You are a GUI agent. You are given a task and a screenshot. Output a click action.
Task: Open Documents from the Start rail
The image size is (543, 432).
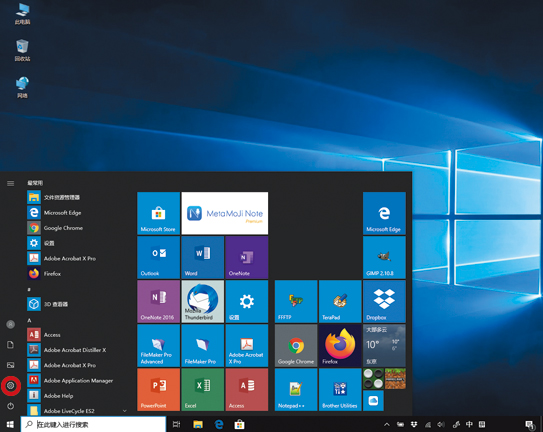(11, 345)
